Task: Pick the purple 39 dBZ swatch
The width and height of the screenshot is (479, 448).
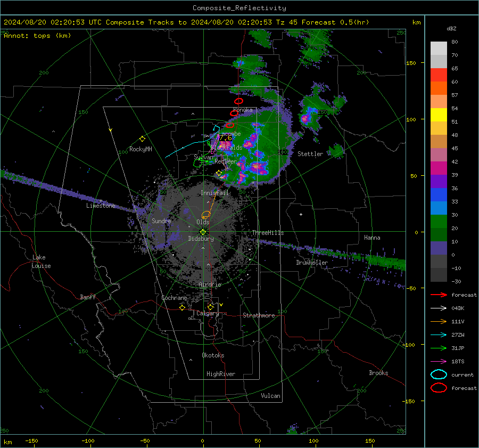Action: [439, 182]
